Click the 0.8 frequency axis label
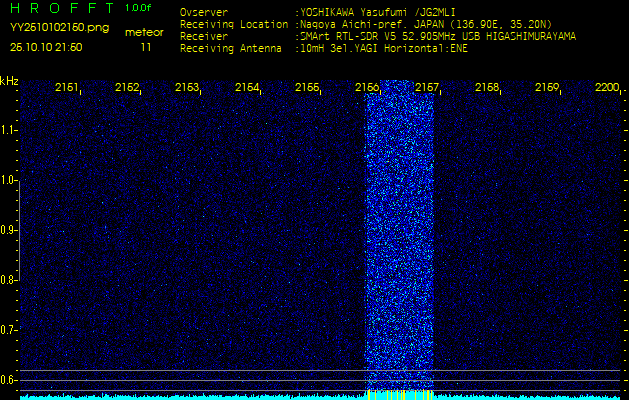This screenshot has width=629, height=400. [8, 280]
